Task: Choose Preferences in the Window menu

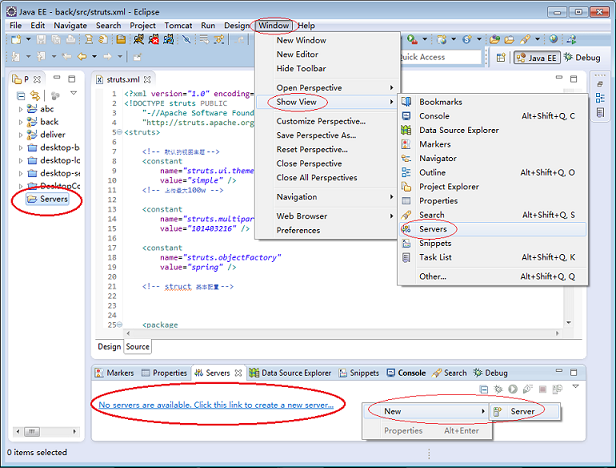Action: tap(326, 230)
